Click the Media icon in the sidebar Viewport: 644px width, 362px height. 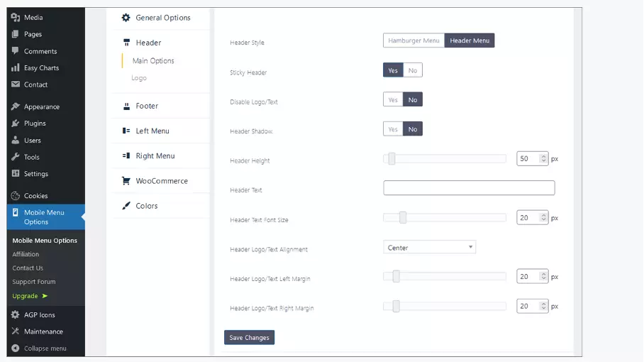(x=16, y=17)
